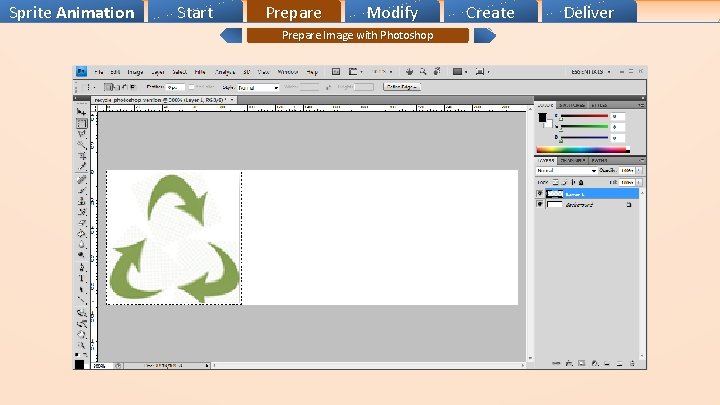Screen dimensions: 720x405
Task: Choose the Add to selection mode option
Action: point(116,87)
